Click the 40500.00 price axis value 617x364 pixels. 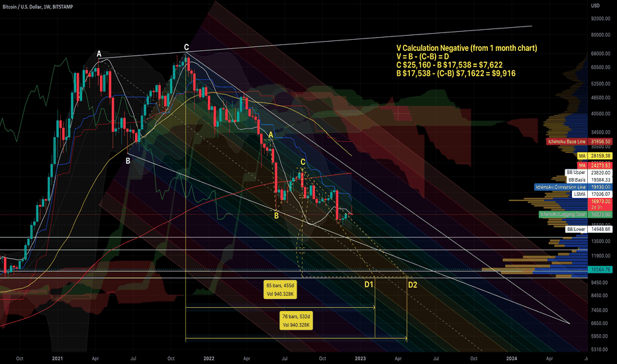click(600, 113)
